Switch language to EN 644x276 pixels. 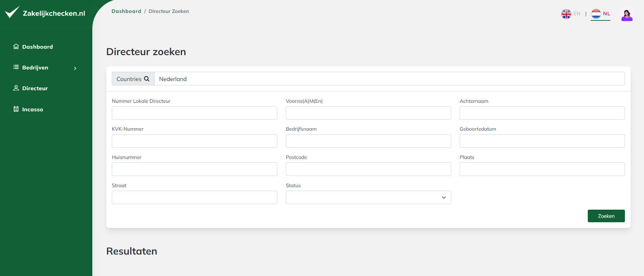pos(577,14)
